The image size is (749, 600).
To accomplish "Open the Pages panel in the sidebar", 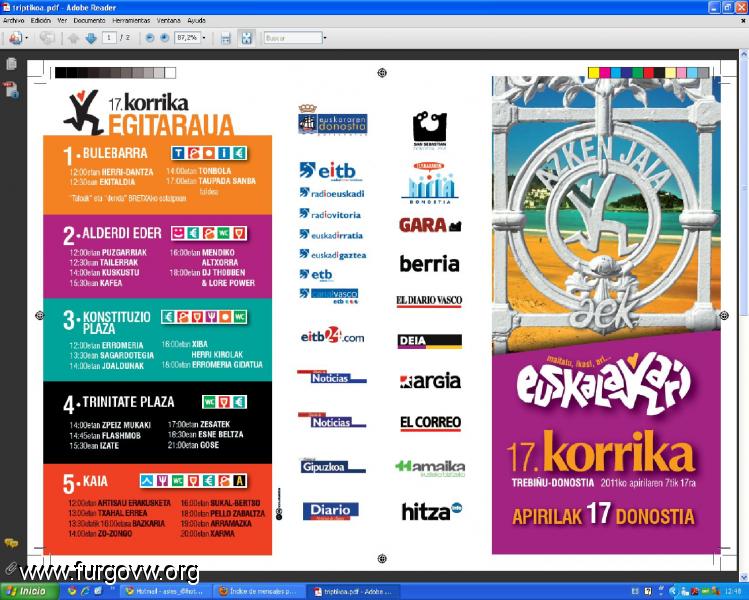I will coord(11,64).
